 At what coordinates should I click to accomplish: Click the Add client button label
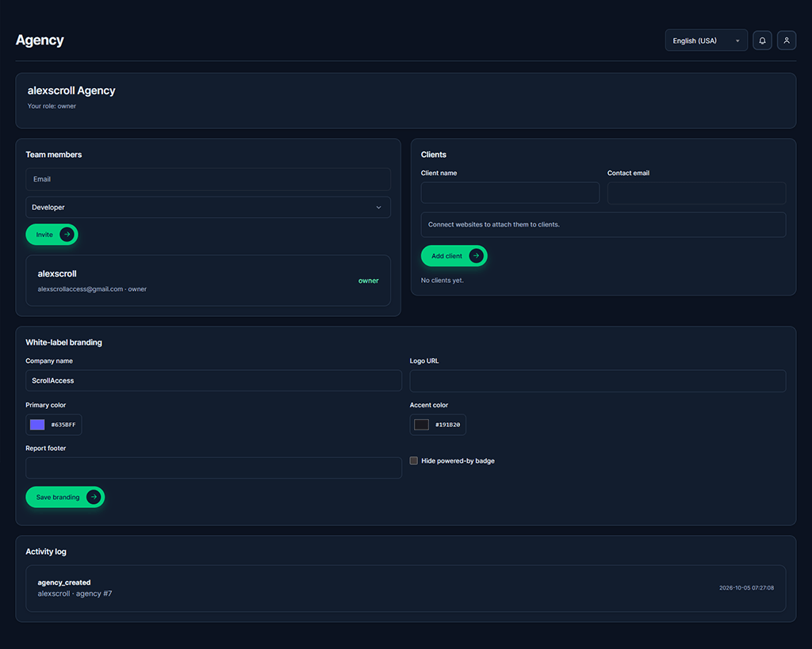point(447,256)
